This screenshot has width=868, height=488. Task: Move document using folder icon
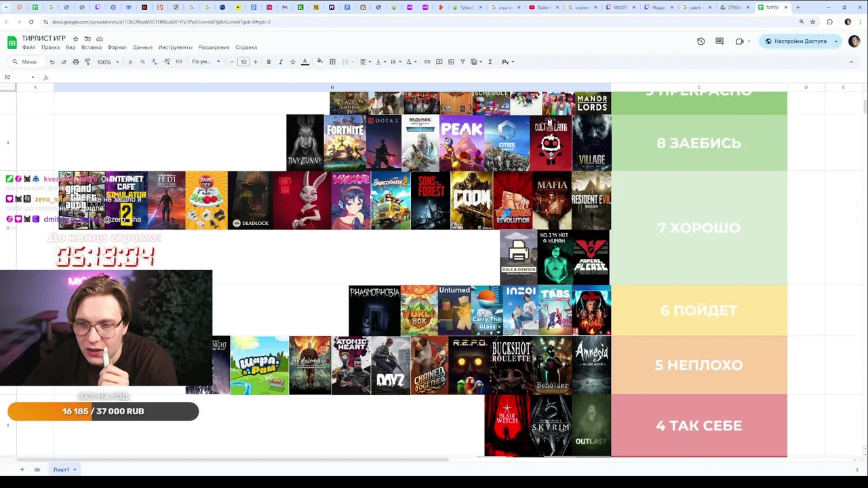coord(87,39)
